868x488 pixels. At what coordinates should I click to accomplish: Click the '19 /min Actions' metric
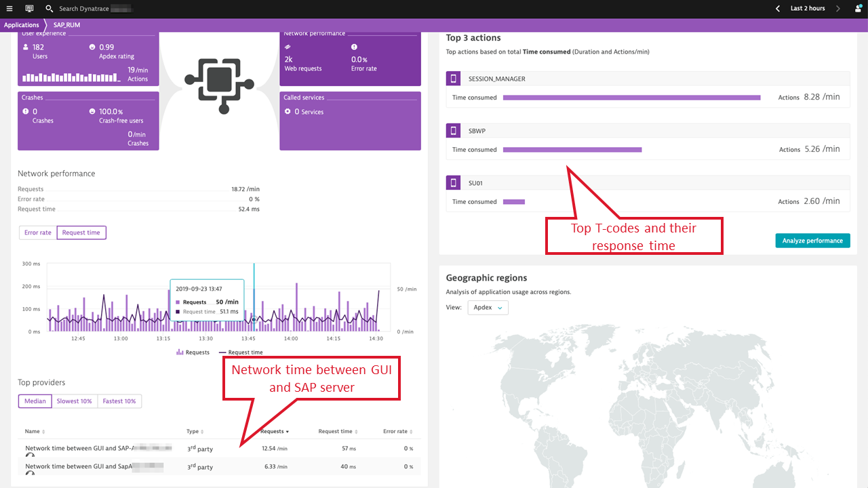click(x=138, y=74)
